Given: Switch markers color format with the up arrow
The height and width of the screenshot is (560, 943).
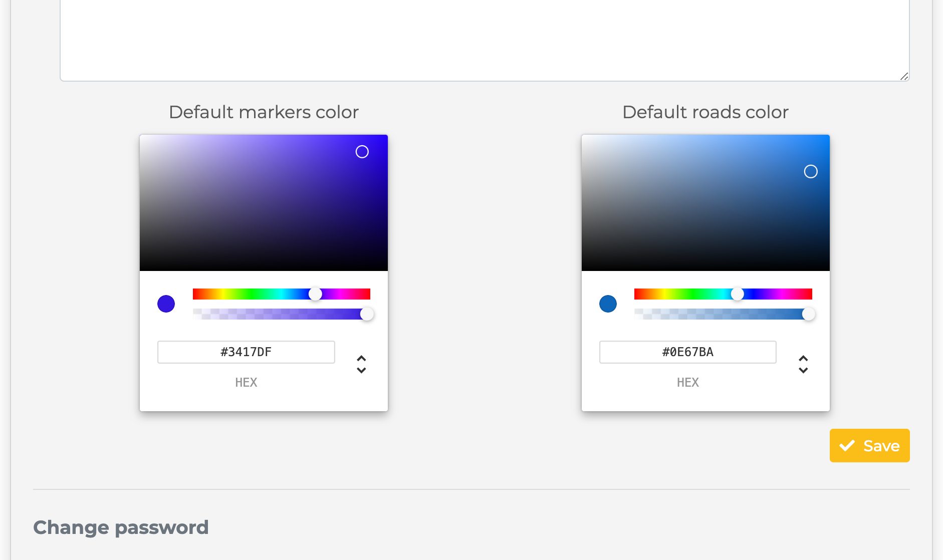Looking at the screenshot, I should tap(362, 358).
